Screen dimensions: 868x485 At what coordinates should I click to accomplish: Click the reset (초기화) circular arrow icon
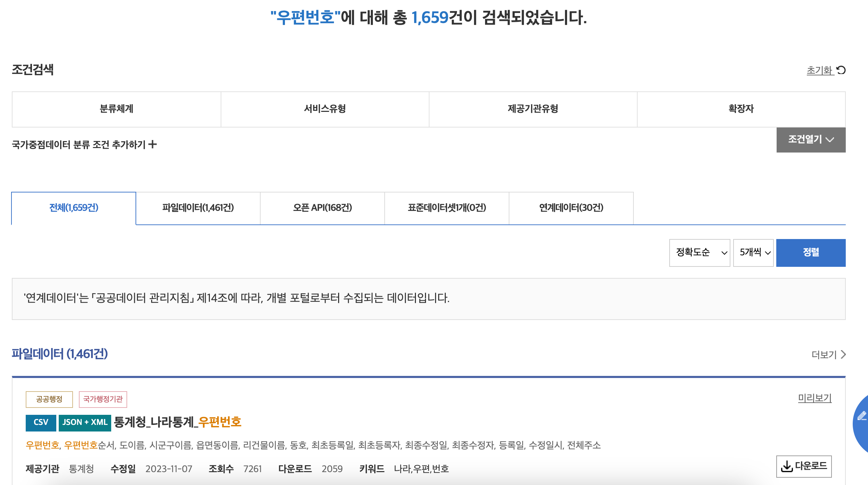[x=841, y=70]
